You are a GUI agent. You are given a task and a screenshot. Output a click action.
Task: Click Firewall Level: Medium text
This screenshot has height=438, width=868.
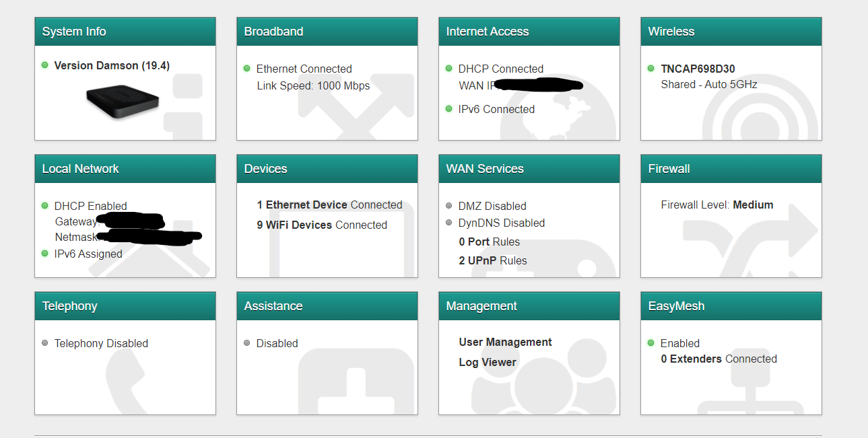pos(717,205)
